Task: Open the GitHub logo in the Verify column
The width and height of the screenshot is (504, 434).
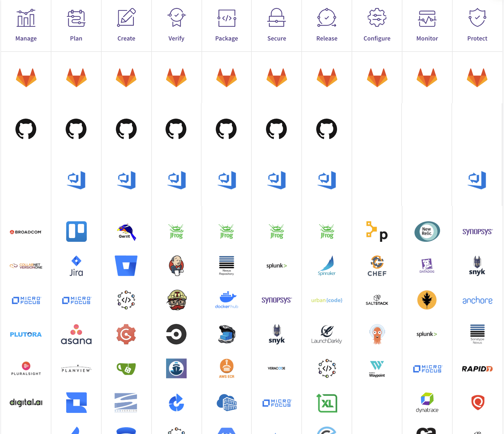Action: (x=176, y=129)
